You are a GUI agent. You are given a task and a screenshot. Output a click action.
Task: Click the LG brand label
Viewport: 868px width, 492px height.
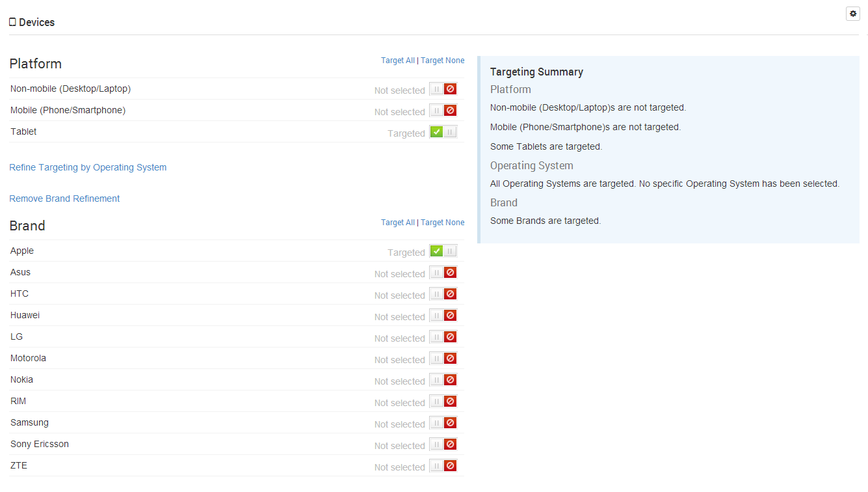click(16, 336)
